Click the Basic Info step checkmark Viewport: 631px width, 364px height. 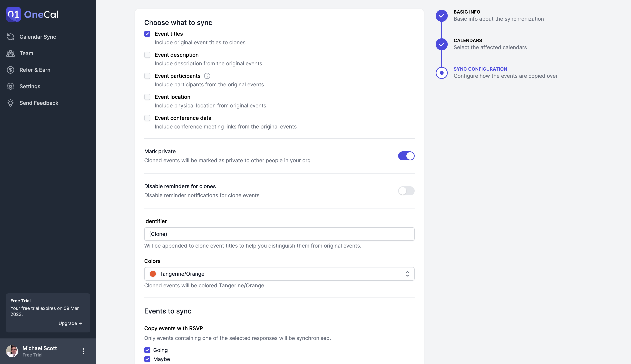pyautogui.click(x=442, y=16)
